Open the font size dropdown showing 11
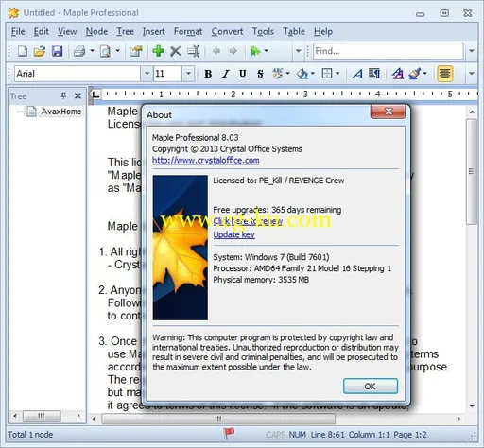This screenshot has width=484, height=448. 188,74
